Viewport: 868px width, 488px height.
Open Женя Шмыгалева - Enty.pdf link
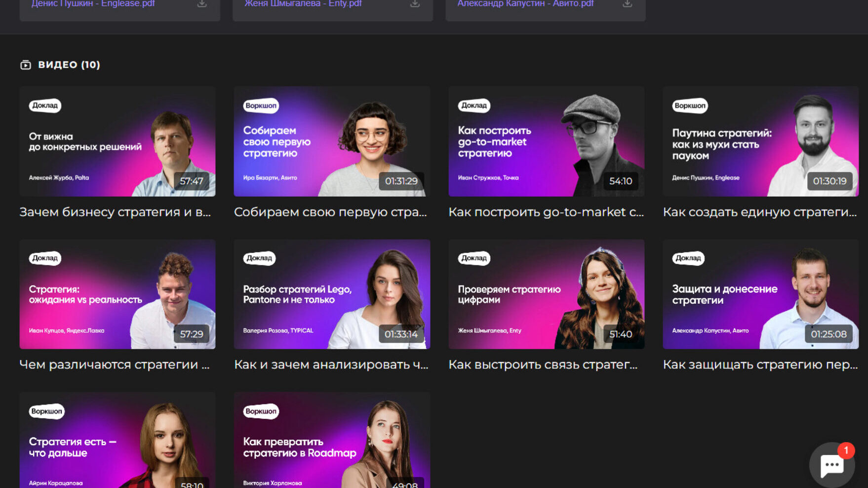coord(303,4)
